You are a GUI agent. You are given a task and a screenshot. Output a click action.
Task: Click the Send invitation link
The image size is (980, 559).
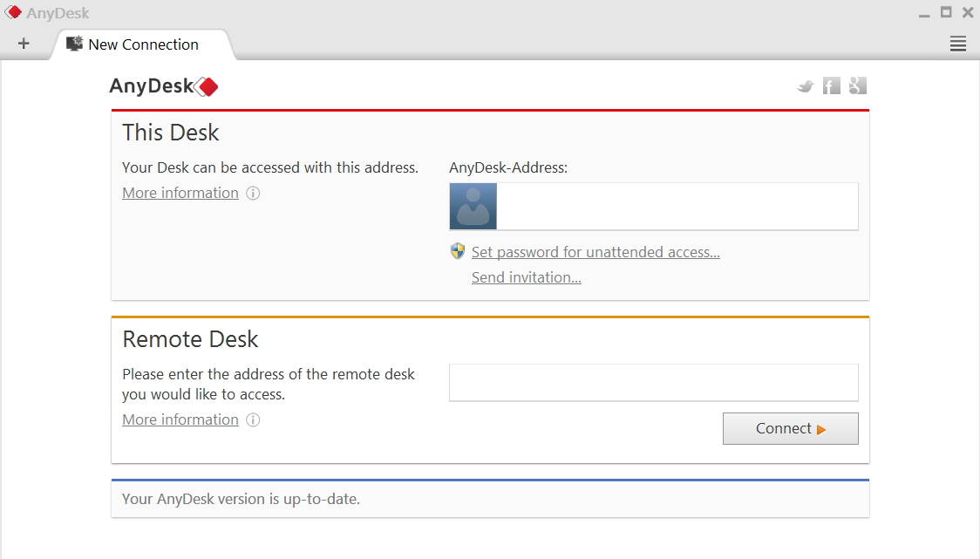pyautogui.click(x=527, y=277)
